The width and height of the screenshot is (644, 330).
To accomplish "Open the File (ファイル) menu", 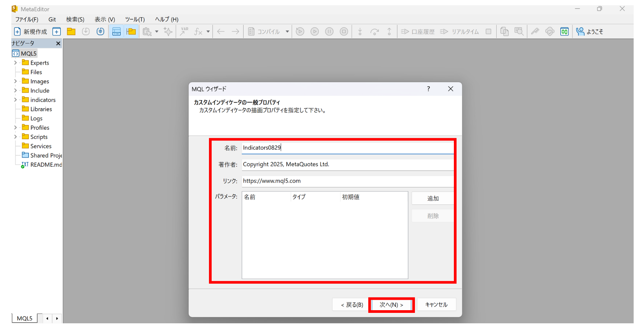I will pos(27,19).
